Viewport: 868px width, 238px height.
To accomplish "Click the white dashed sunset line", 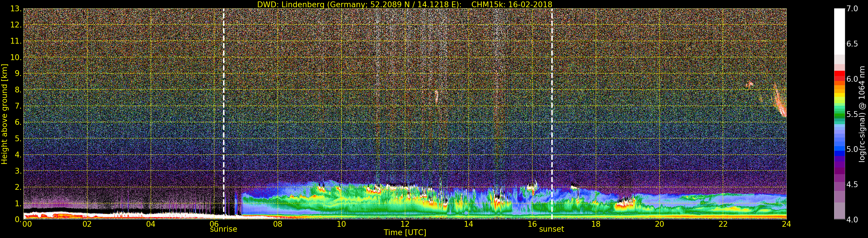I will point(552,114).
